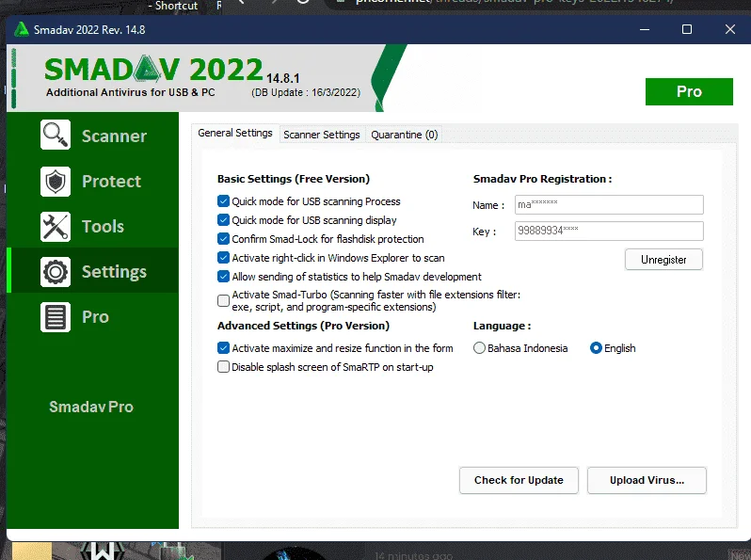Close the Smadav window
This screenshot has width=751, height=560.
pyautogui.click(x=730, y=29)
